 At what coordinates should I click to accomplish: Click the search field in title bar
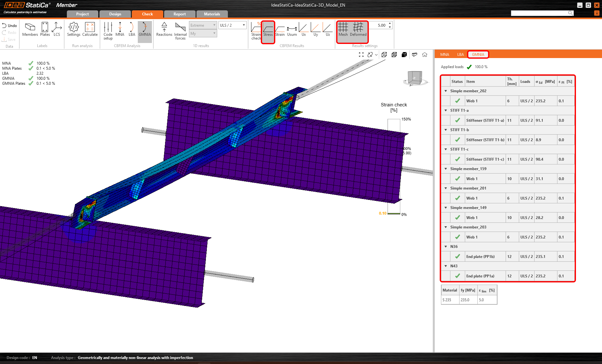point(539,13)
